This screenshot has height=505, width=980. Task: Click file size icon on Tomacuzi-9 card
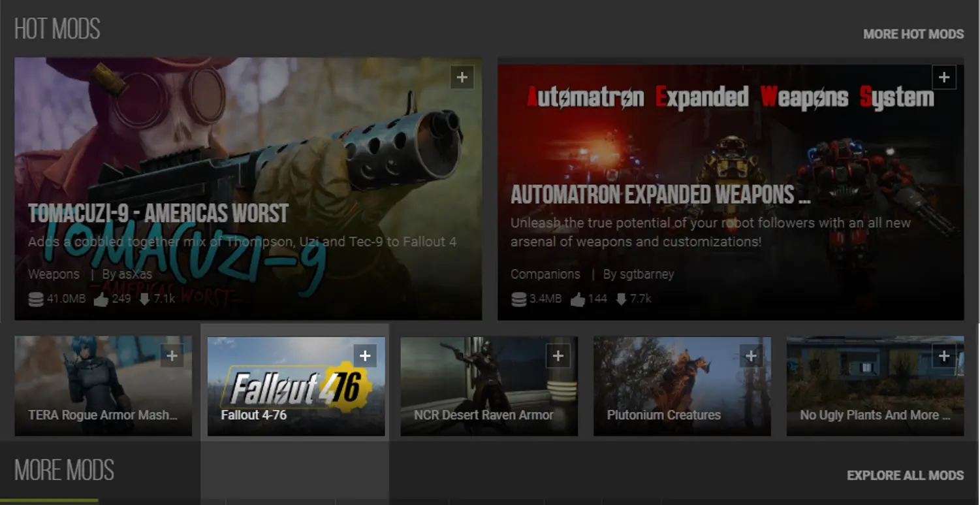point(36,300)
